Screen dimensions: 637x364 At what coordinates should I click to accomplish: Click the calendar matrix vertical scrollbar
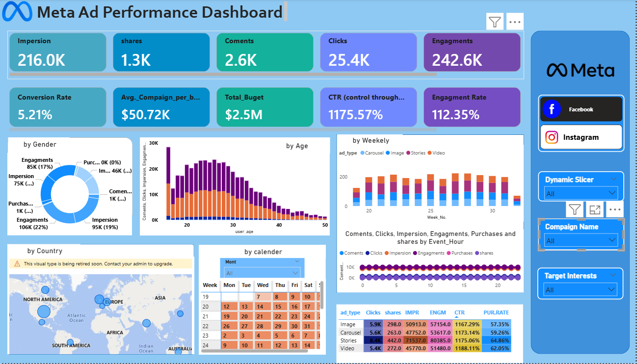322,294
